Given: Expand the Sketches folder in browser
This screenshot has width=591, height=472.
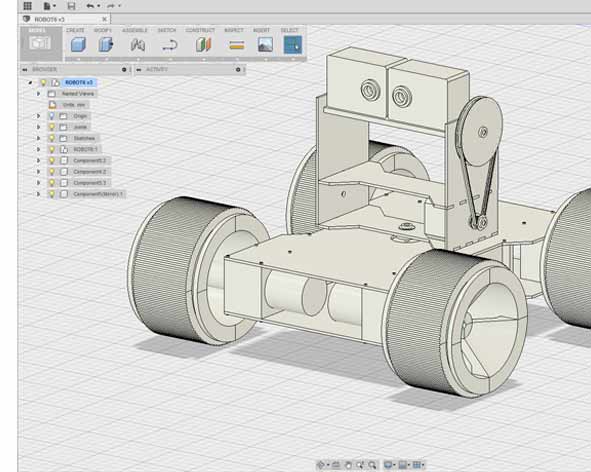Looking at the screenshot, I should click(38, 138).
